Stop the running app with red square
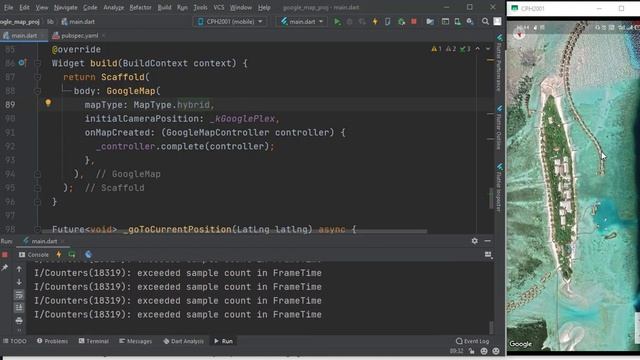The height and width of the screenshot is (360, 640). 414,22
